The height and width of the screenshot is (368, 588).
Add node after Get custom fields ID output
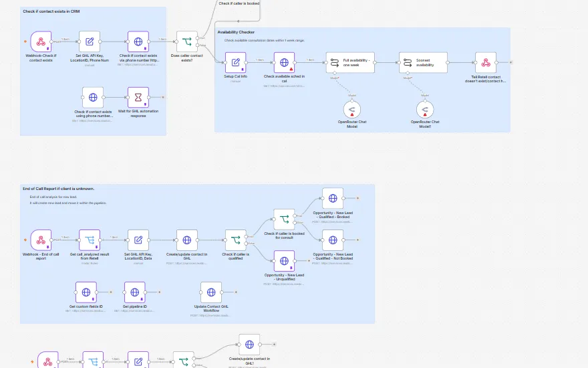111,292
